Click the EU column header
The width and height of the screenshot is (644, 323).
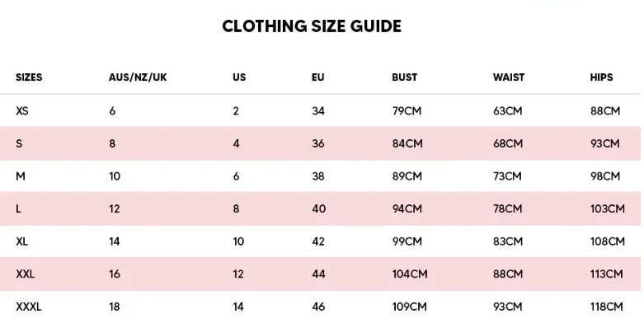(318, 77)
